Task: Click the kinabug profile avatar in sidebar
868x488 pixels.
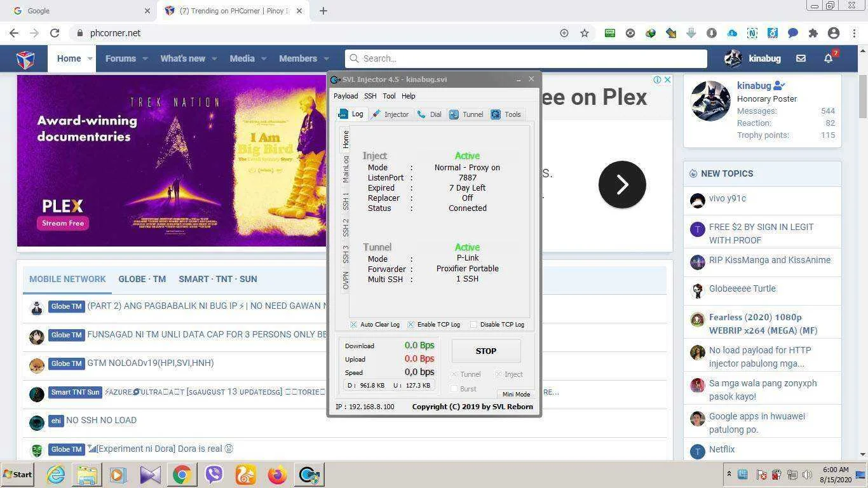Action: tap(710, 101)
